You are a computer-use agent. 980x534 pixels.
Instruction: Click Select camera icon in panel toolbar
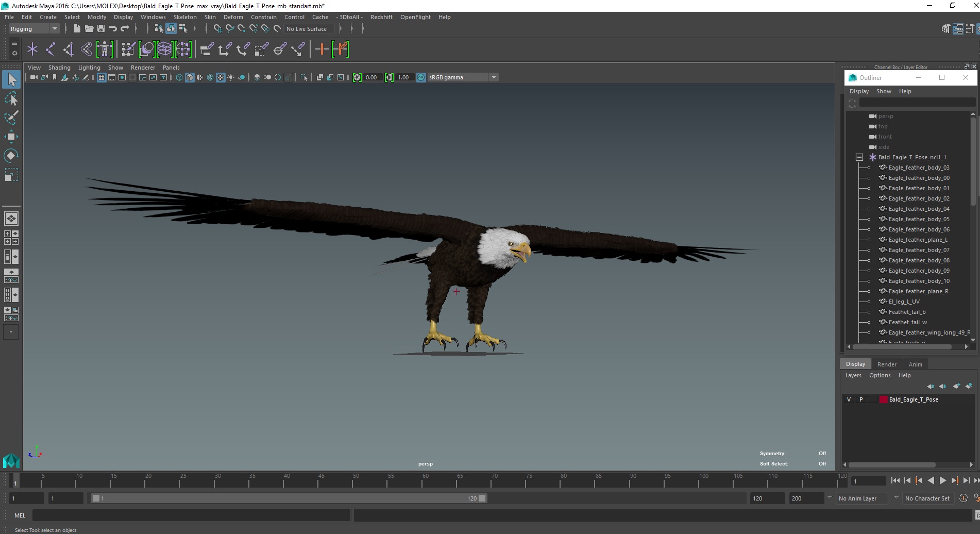[33, 77]
